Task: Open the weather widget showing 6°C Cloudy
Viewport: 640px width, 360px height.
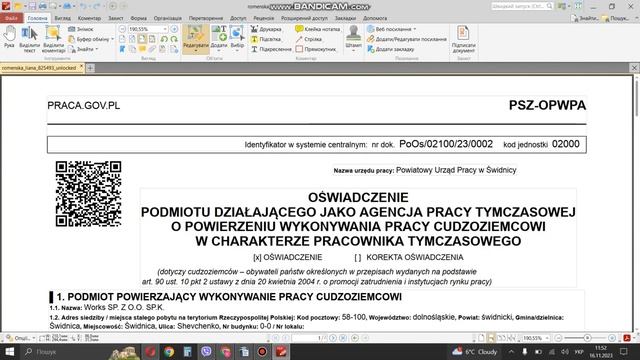Action: [475, 351]
